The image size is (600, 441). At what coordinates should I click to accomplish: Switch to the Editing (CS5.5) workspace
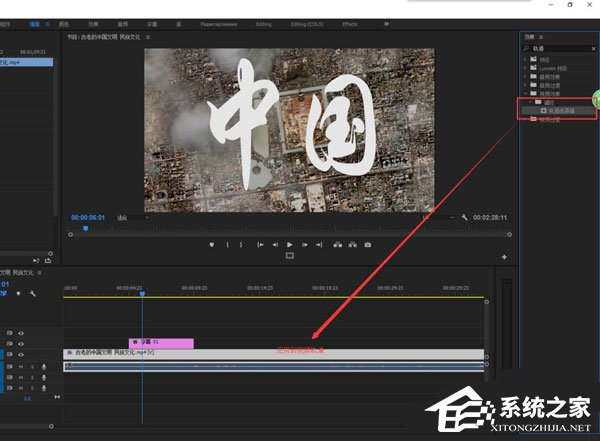pyautogui.click(x=307, y=24)
